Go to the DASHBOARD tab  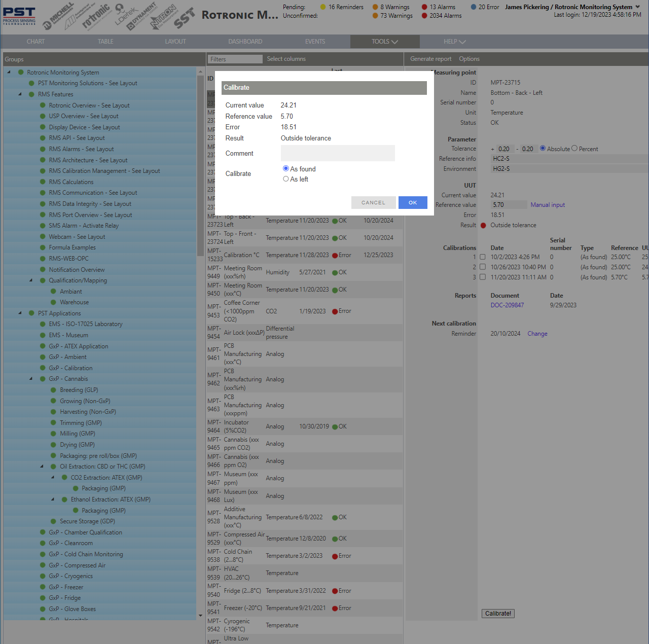point(245,42)
